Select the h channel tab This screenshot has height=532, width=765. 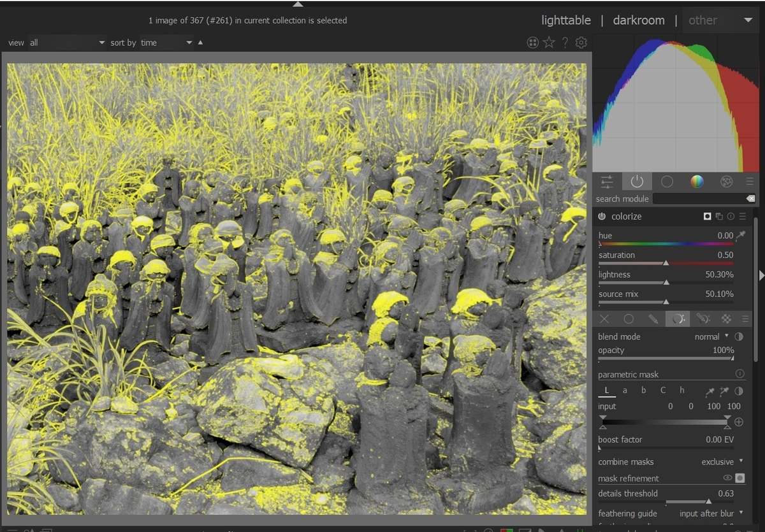coord(681,391)
